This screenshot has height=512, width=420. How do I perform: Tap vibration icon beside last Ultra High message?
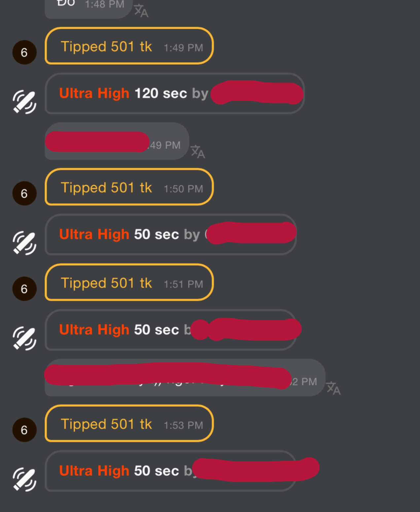tap(24, 479)
